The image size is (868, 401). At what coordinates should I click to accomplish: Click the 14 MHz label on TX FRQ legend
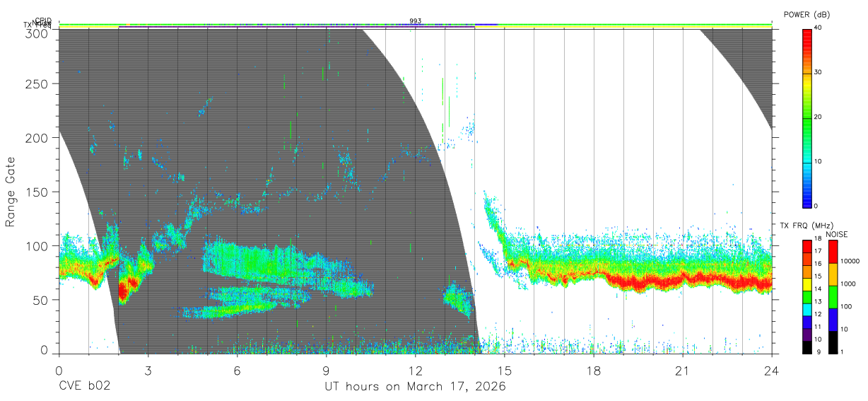click(818, 289)
